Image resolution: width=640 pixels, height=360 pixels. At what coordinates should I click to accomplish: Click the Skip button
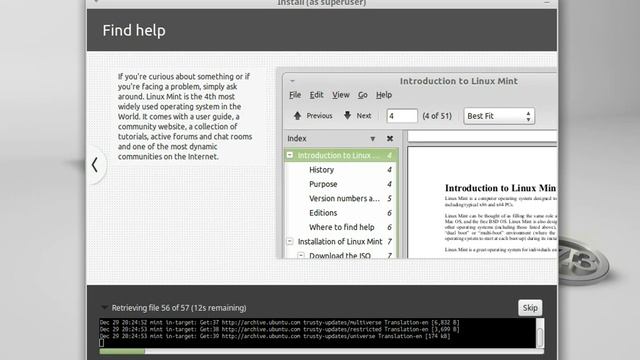[530, 308]
